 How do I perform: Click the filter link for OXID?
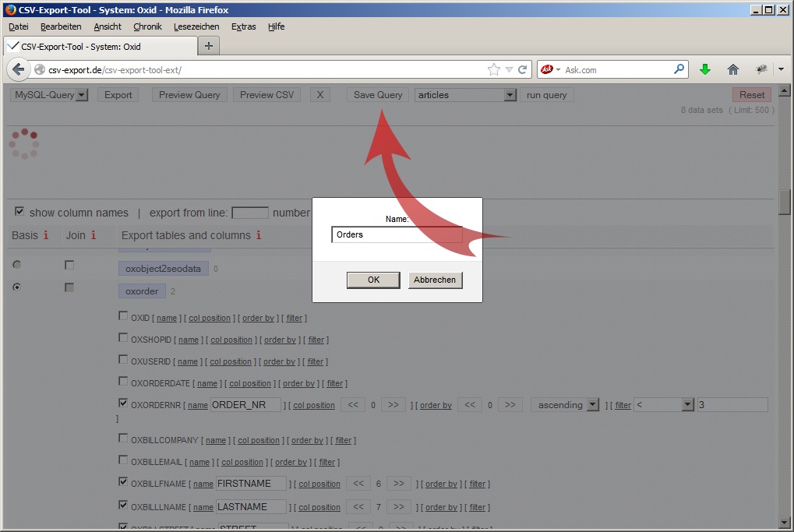(x=295, y=318)
